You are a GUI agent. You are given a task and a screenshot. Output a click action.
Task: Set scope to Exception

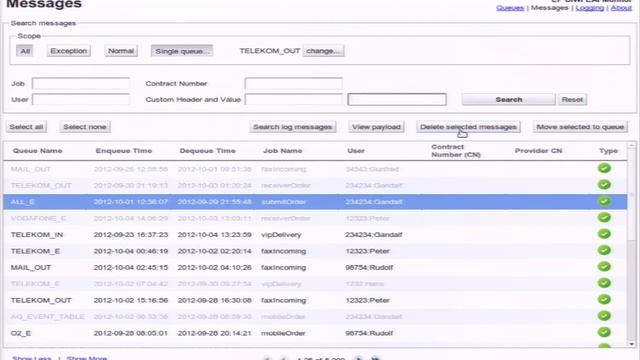(69, 51)
